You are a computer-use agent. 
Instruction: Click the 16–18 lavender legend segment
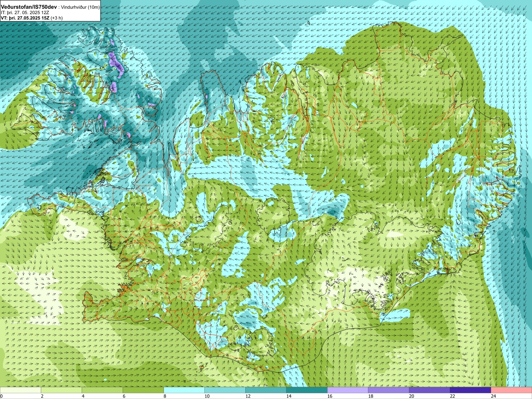348,390
